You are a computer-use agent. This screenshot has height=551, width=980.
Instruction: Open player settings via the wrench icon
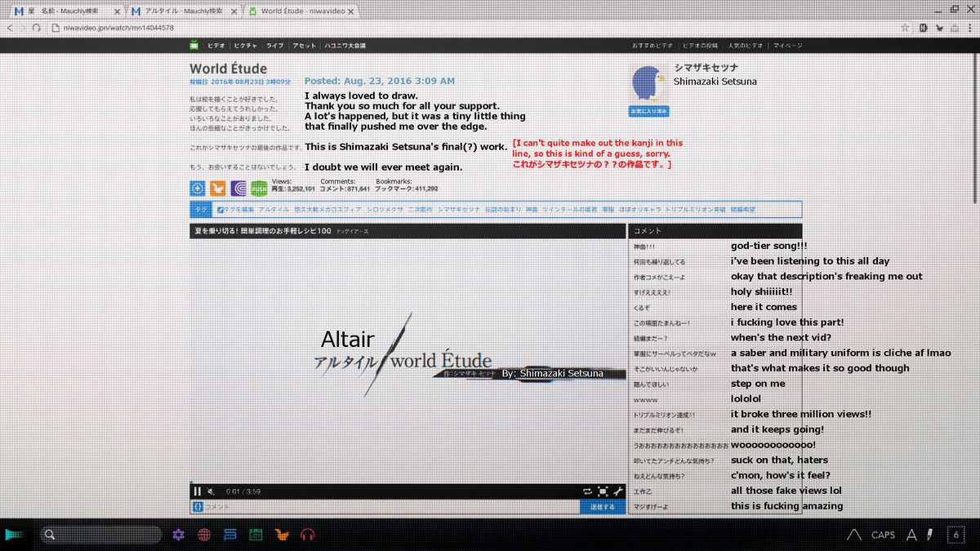[618, 491]
